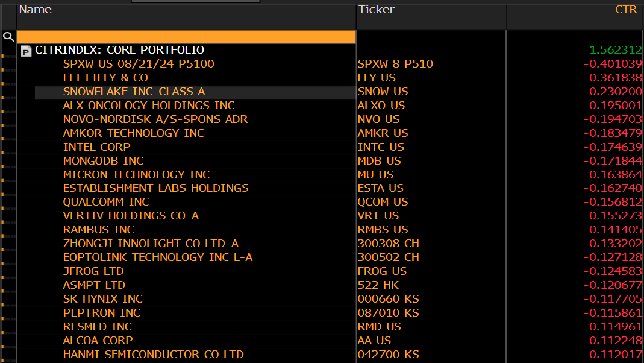The height and width of the screenshot is (363, 644).
Task: Click ticker LLY US
Action: (376, 78)
